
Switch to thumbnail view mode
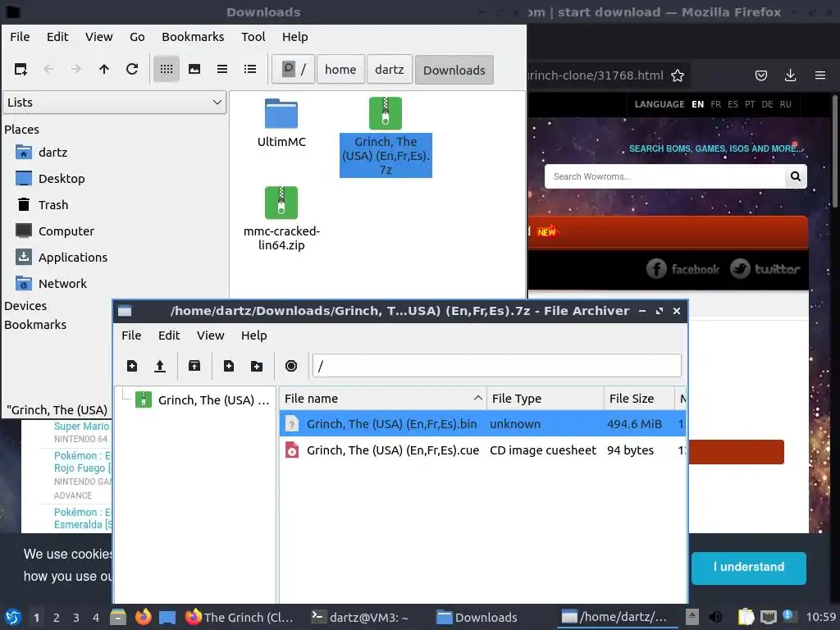pyautogui.click(x=194, y=69)
